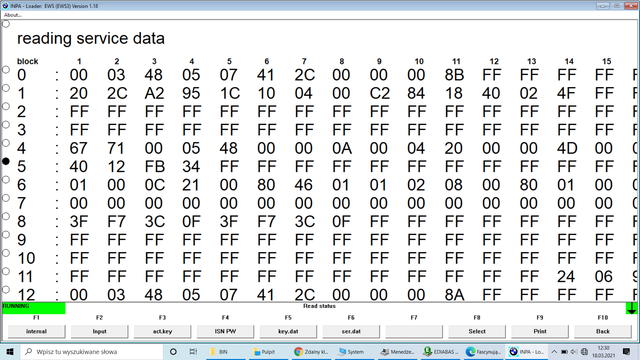Select radio button for block 1

[x=6, y=88]
